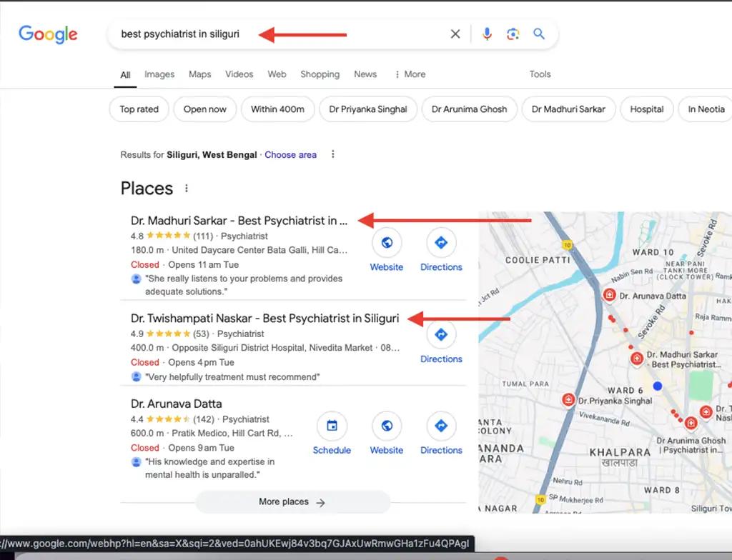Apply the In Neotia filter chip
This screenshot has height=560, width=732.
point(706,109)
